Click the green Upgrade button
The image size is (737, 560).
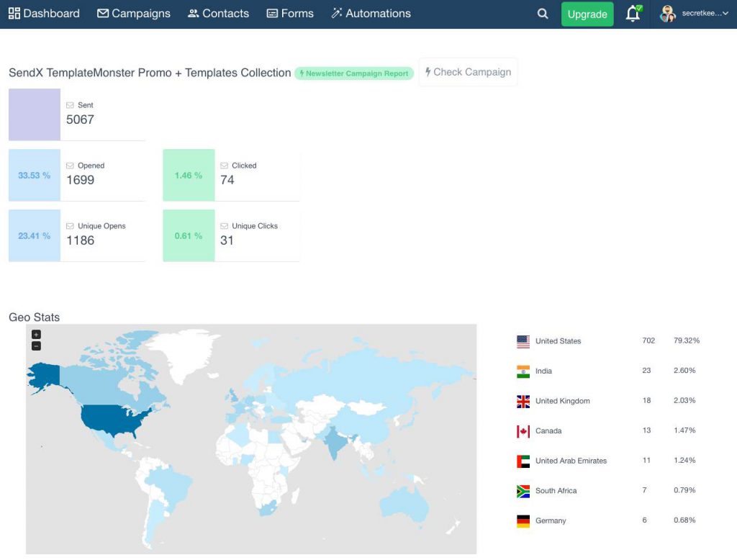(587, 14)
